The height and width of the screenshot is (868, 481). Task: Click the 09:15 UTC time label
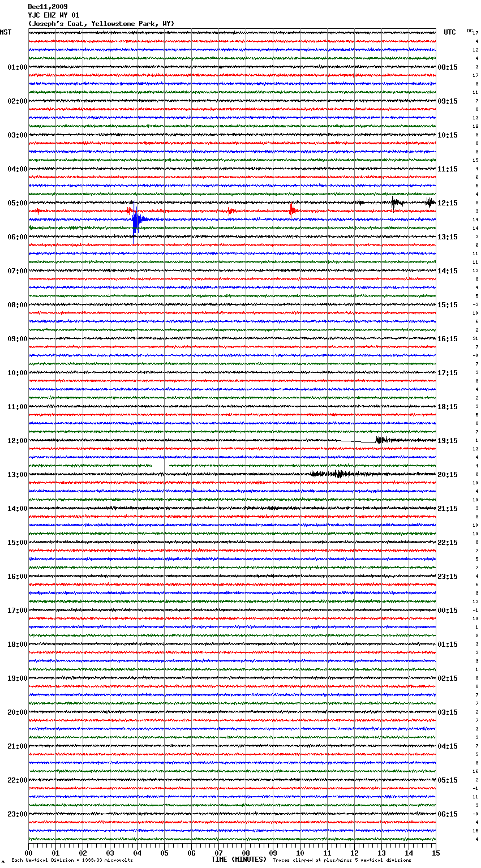[x=448, y=101]
